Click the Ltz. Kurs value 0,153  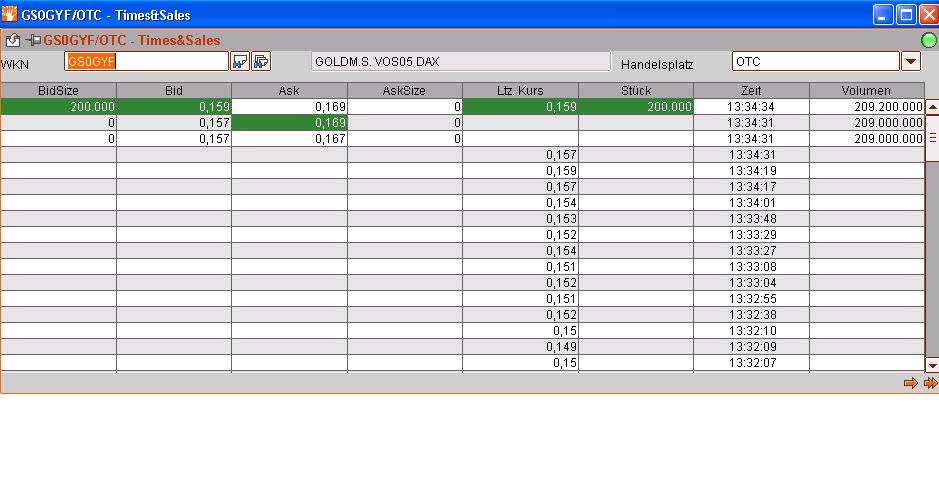coord(520,218)
